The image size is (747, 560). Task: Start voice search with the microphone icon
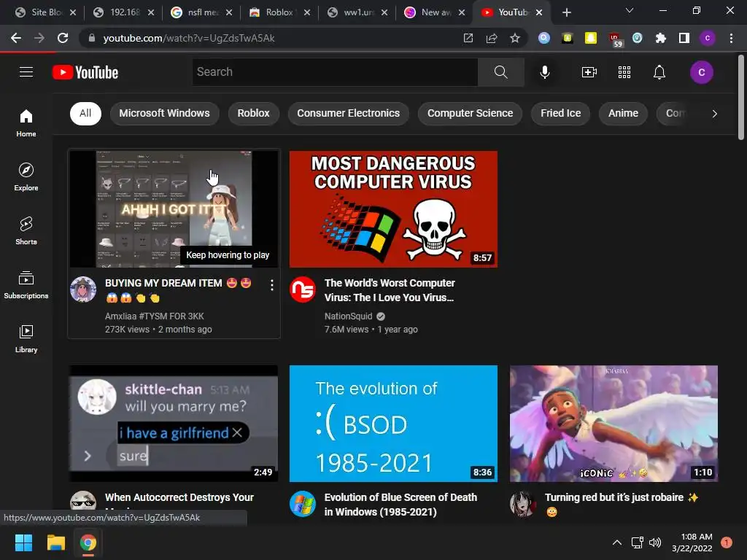point(544,72)
